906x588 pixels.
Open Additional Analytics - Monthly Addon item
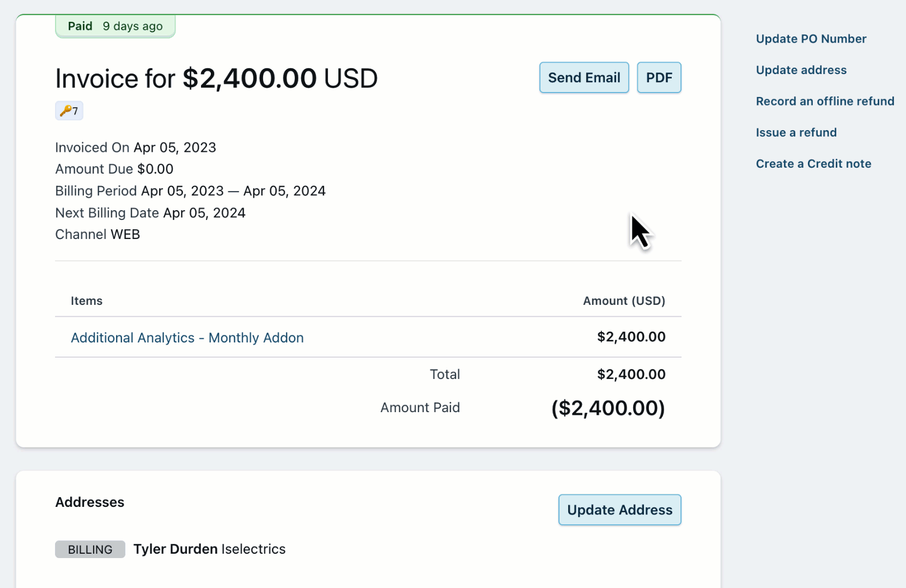pyautogui.click(x=187, y=338)
